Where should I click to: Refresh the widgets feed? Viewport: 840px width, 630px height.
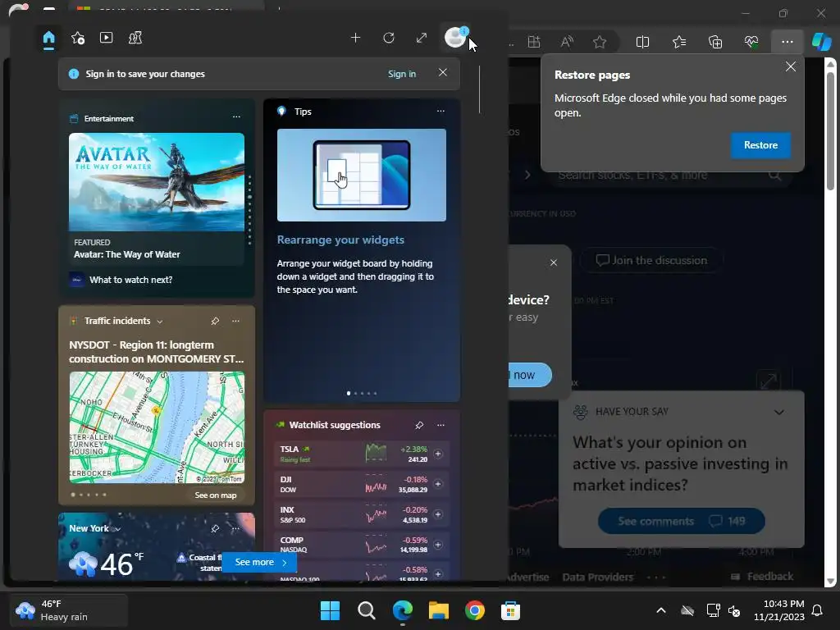(389, 38)
